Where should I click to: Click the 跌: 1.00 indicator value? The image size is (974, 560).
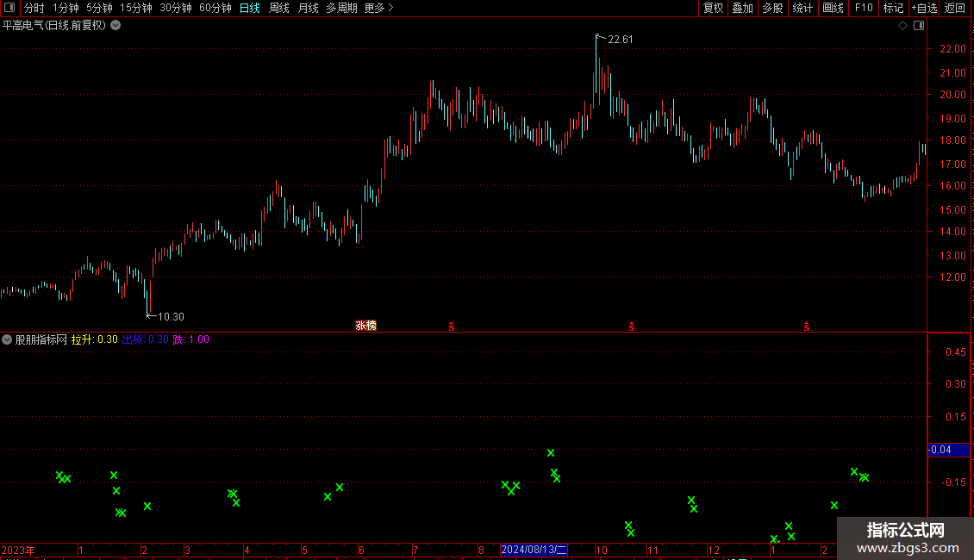coord(191,339)
